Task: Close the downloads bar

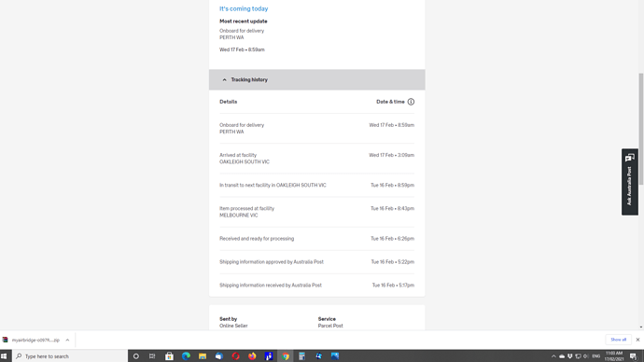Action: pos(637,340)
